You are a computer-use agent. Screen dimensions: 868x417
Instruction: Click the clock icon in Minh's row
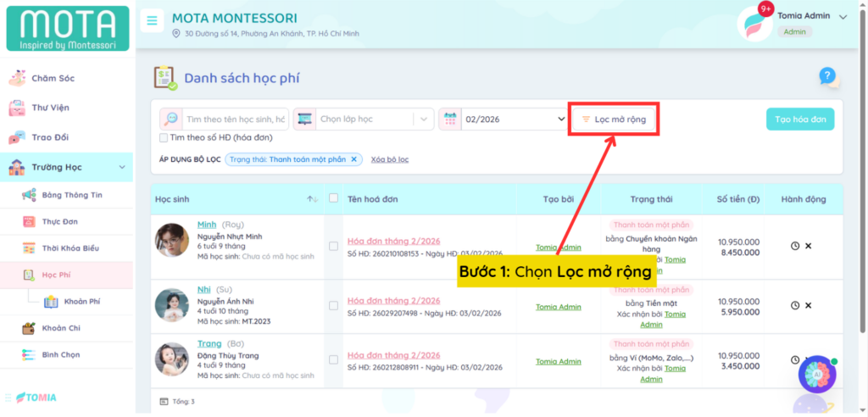(x=795, y=246)
